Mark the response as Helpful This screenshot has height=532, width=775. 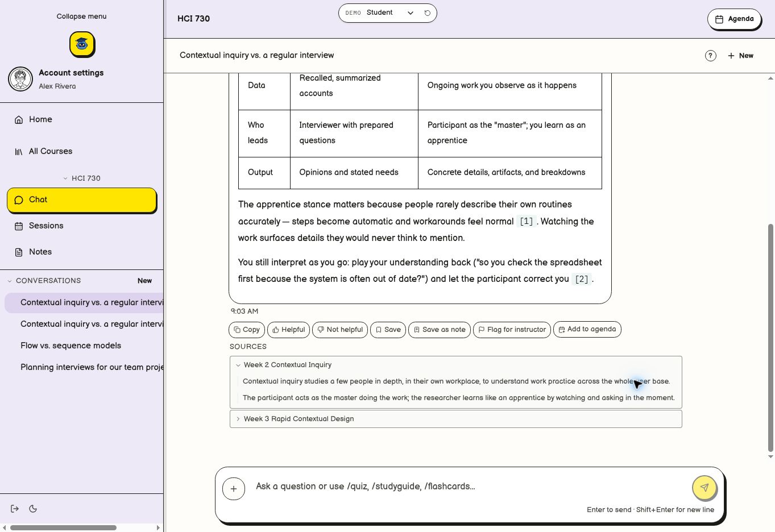tap(288, 330)
